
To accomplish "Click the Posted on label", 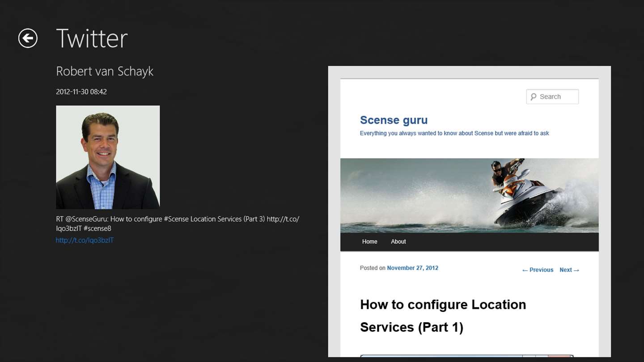I will pos(373,268).
